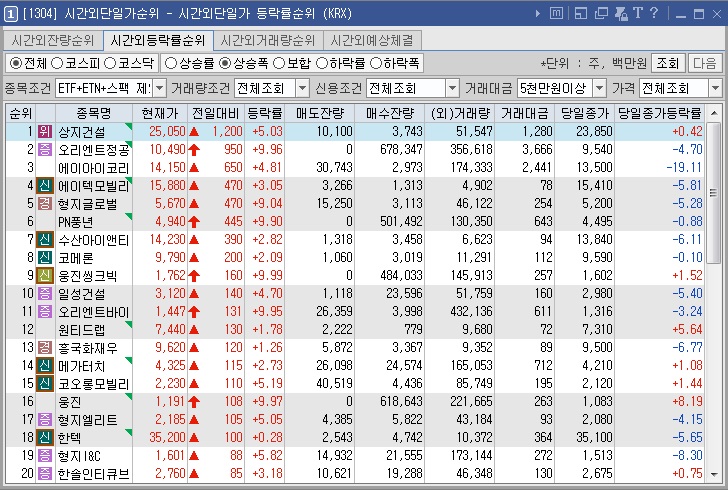
Task: Select stock name 에이아이코리
Action: point(93,168)
